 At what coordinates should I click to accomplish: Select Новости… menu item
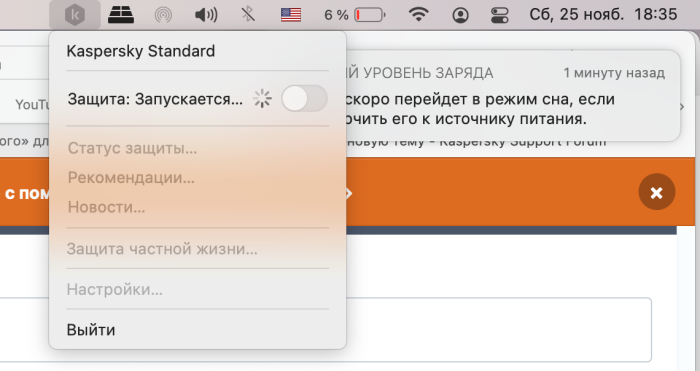tap(106, 207)
